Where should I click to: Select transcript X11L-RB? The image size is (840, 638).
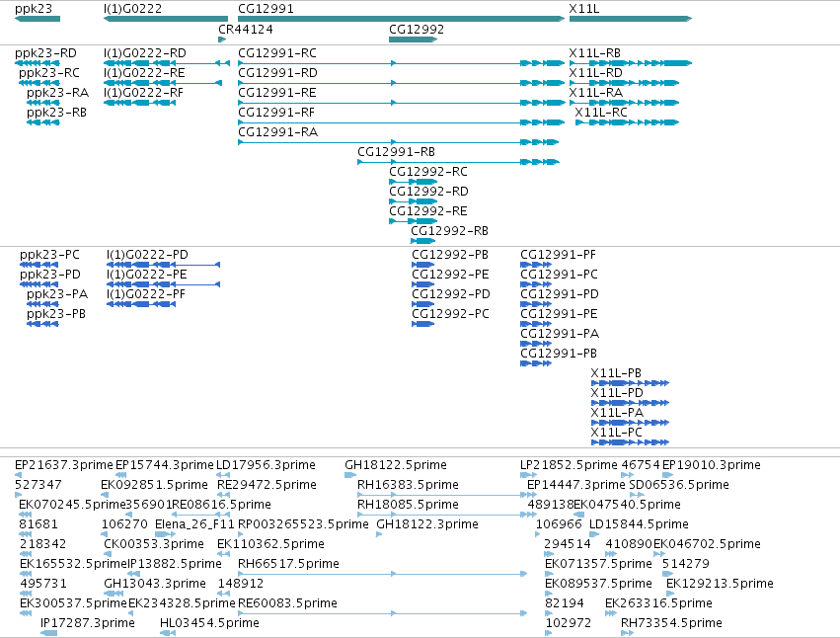point(631,63)
